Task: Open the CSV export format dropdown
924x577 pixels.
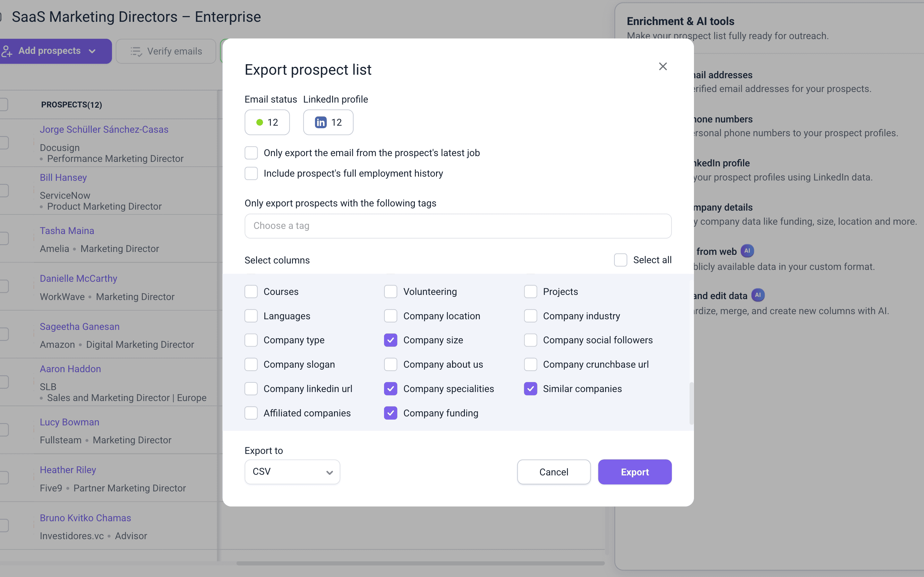Action: (292, 472)
